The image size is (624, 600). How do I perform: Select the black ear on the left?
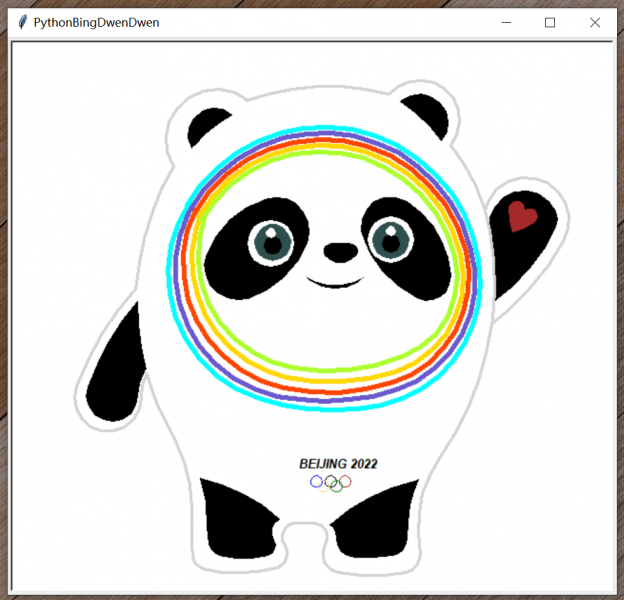point(208,126)
